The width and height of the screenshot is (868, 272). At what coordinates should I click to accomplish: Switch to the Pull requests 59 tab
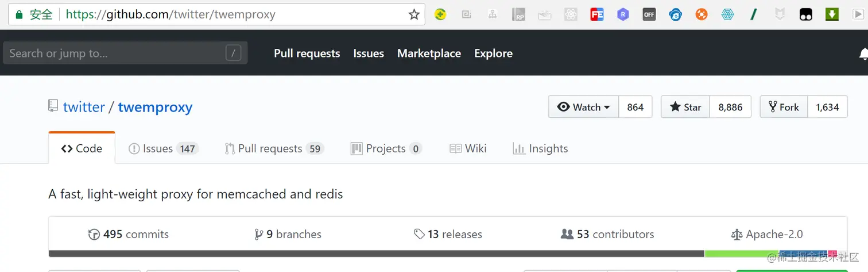(274, 148)
